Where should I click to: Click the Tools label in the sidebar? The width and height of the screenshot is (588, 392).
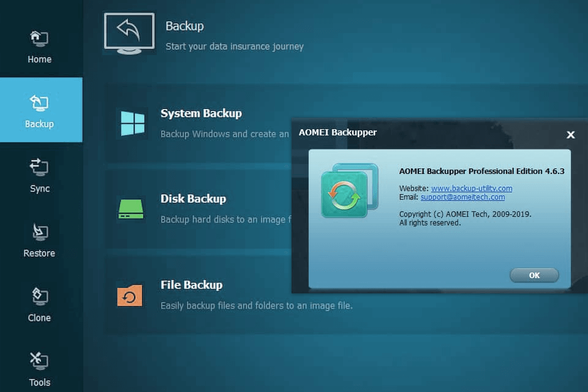coord(39,382)
